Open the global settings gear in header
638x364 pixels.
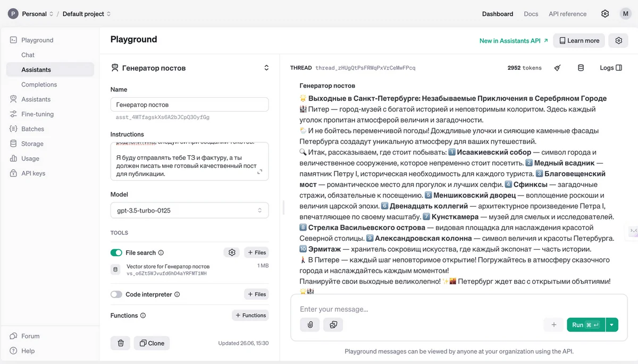[605, 14]
